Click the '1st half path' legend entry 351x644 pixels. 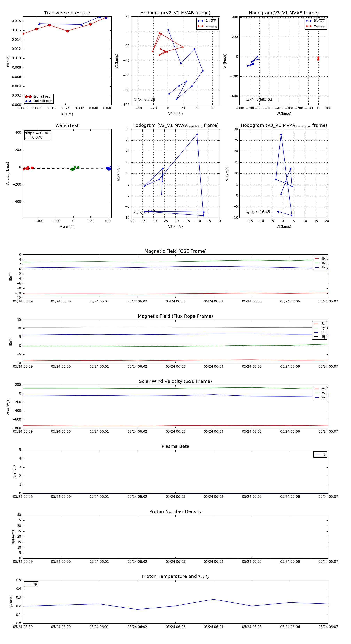39,96
